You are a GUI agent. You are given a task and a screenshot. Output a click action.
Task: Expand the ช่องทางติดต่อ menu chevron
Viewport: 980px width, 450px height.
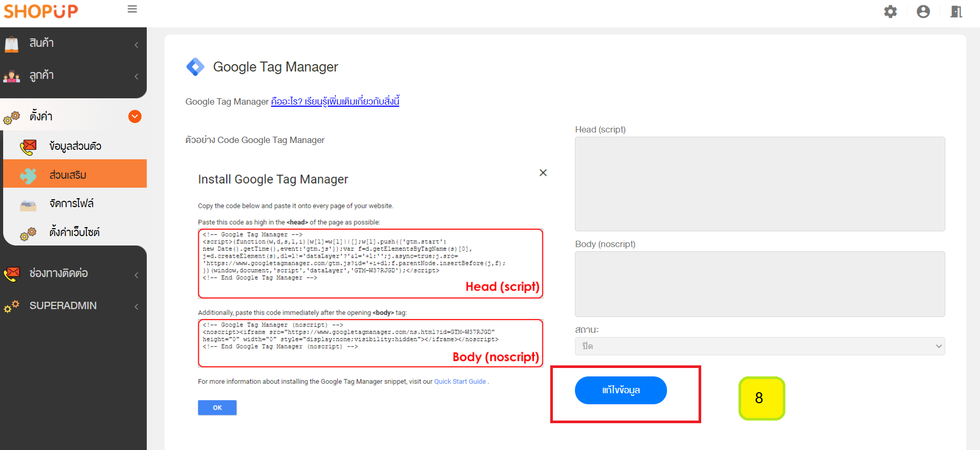click(136, 275)
